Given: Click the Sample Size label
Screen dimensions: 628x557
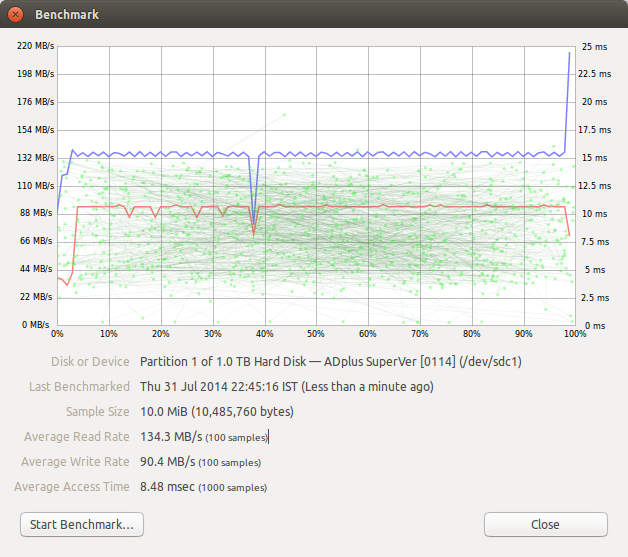Looking at the screenshot, I should [98, 412].
